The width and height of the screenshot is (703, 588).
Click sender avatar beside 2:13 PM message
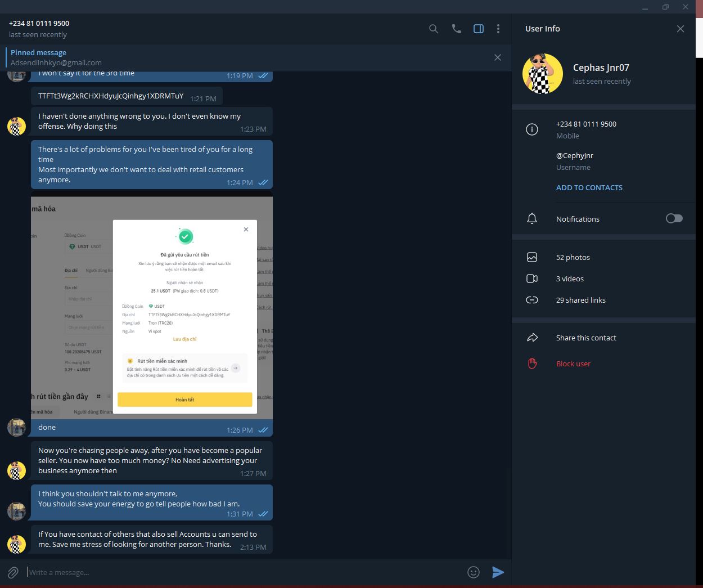point(16,544)
